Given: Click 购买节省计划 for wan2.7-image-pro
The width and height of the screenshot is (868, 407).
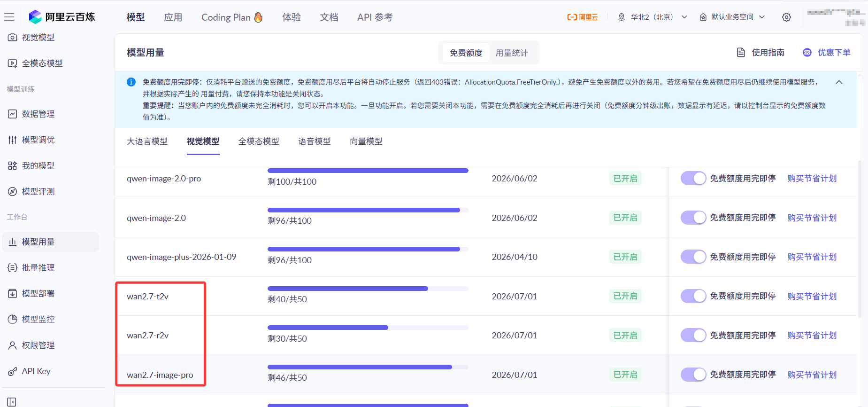Looking at the screenshot, I should (x=812, y=375).
